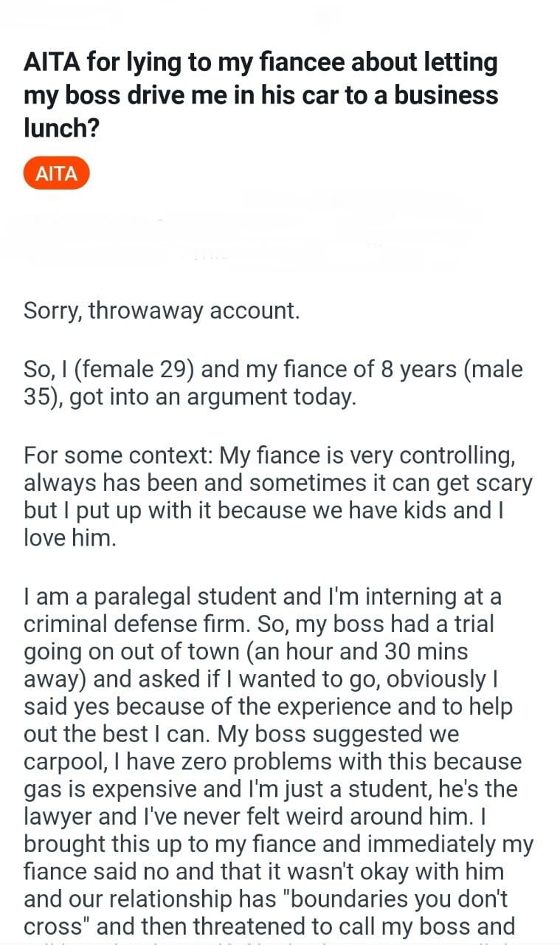Click the paragraph starting "So, I (female 29)"
560x945 pixels.
273,383
